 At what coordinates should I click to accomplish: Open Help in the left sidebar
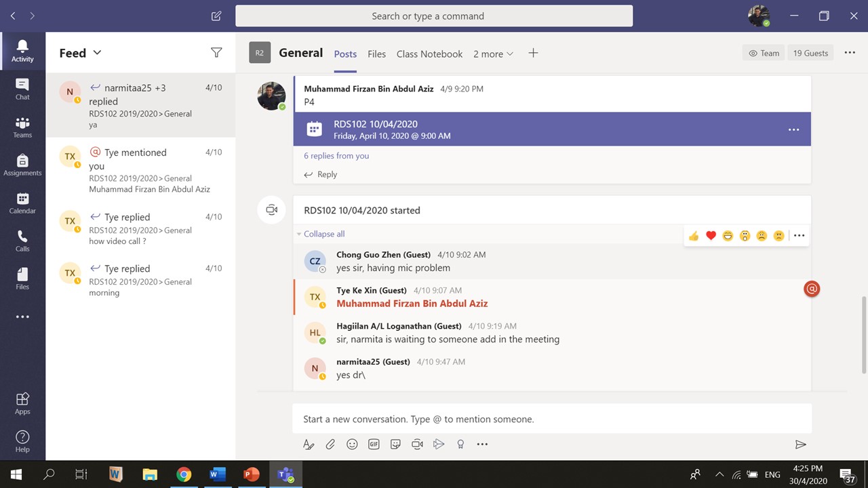(22, 441)
